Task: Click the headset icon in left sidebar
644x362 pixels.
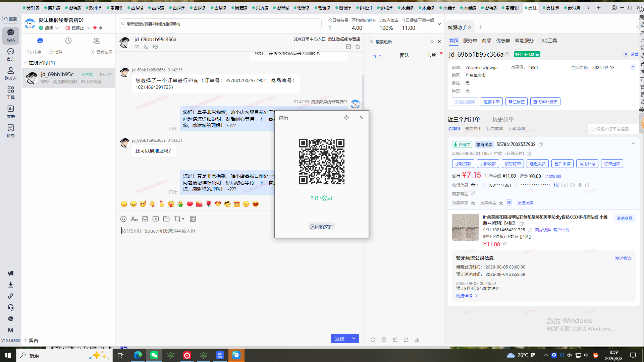Action: (11, 307)
